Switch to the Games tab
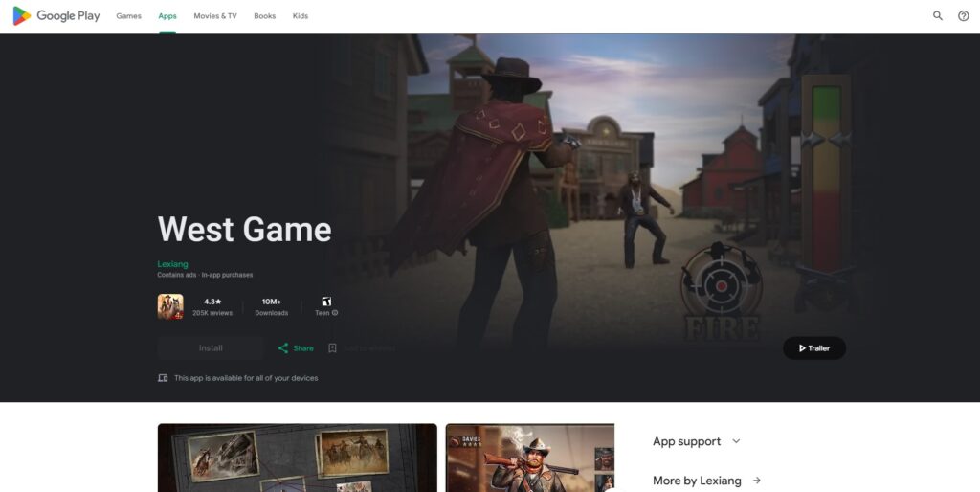This screenshot has height=492, width=980. pos(129,16)
